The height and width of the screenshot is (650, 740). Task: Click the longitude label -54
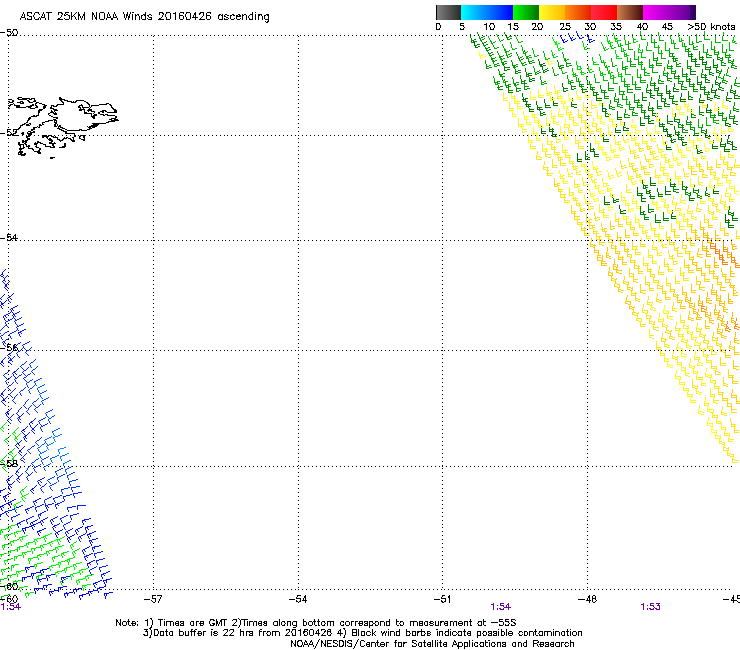click(x=298, y=599)
